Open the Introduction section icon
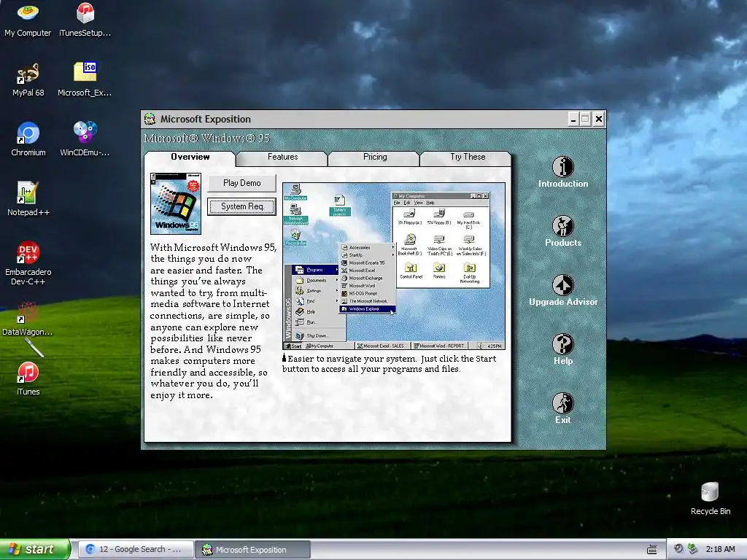747x560 pixels. [x=562, y=167]
